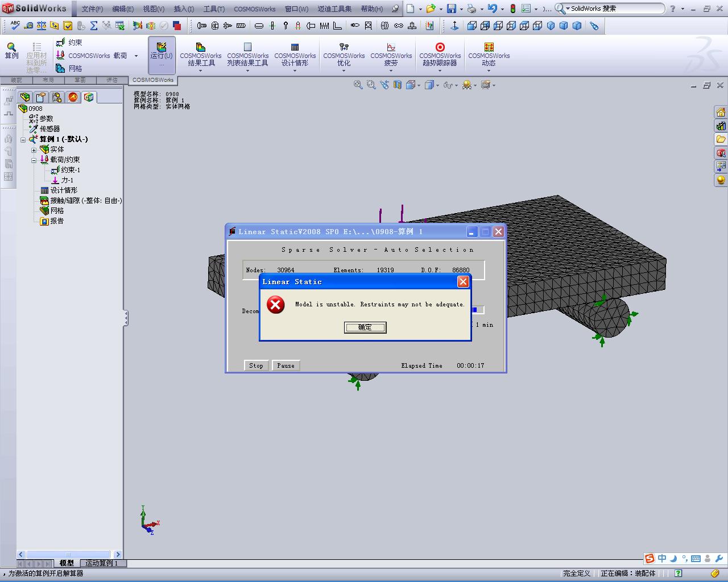
Task: Click the mass properties scales icon
Action: click(x=42, y=26)
